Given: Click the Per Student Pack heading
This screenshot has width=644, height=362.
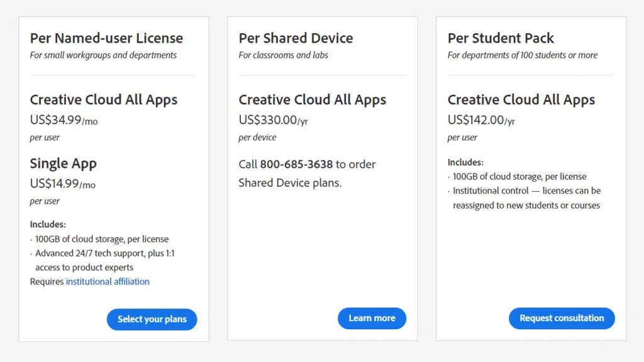Looking at the screenshot, I should (x=501, y=38).
